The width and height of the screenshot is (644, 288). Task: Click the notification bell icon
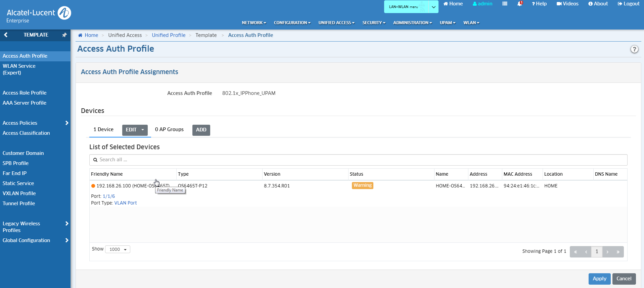(x=519, y=4)
